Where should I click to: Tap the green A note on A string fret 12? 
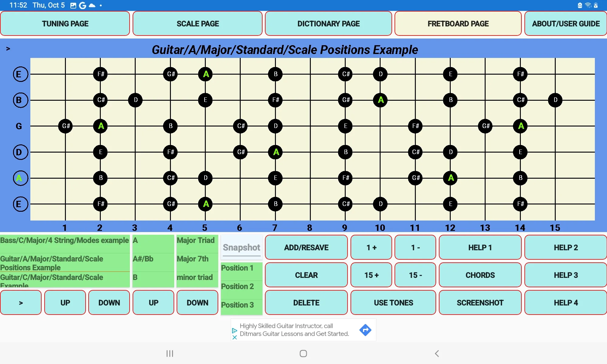450,178
